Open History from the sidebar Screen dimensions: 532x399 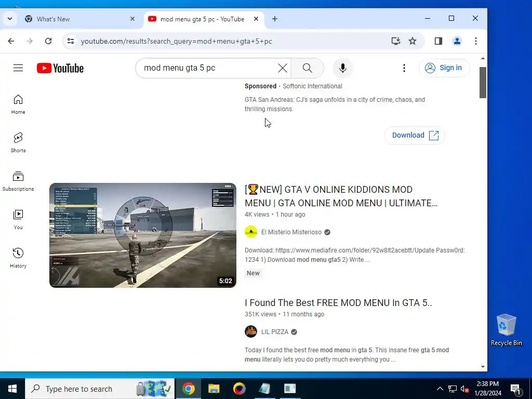18,258
